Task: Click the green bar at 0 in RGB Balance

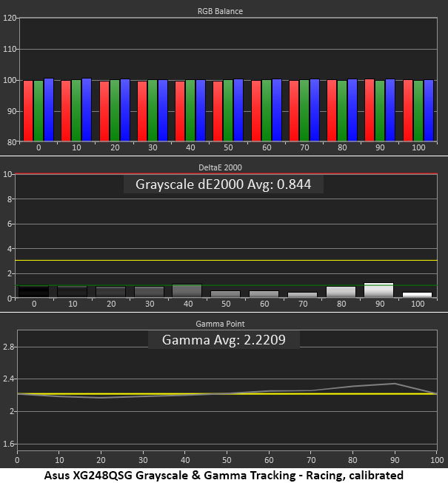Action: (39, 111)
